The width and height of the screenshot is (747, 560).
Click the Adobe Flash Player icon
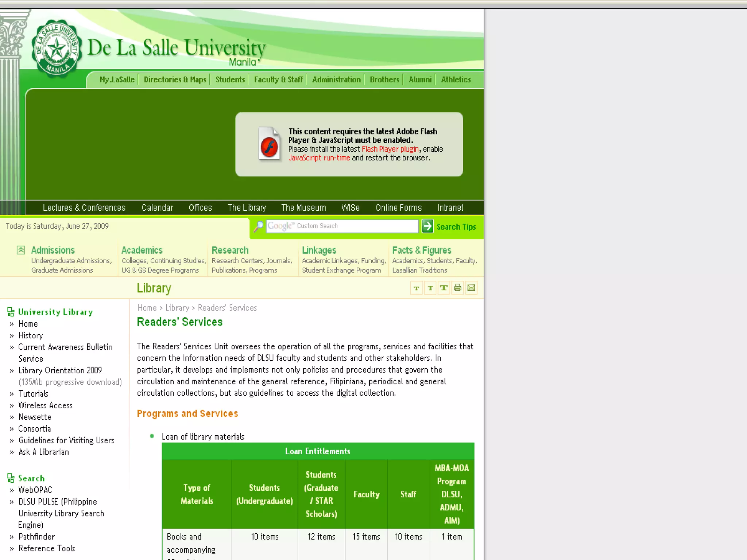(269, 143)
